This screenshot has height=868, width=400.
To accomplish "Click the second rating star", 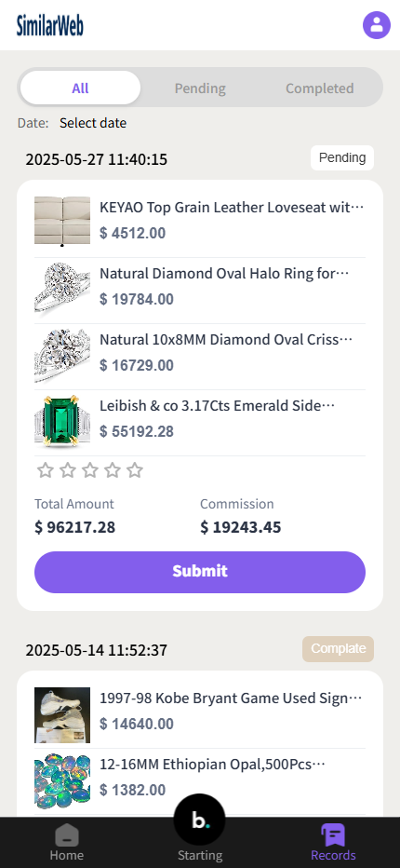I will point(68,470).
